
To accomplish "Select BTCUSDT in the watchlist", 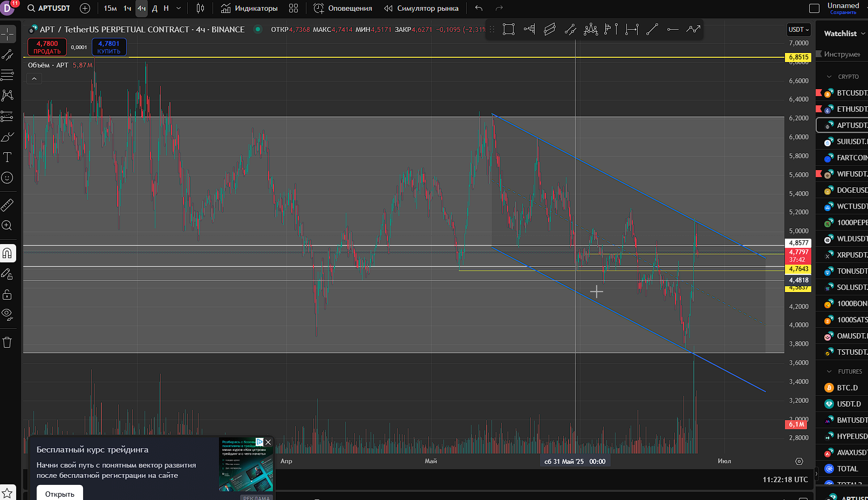I will click(843, 93).
